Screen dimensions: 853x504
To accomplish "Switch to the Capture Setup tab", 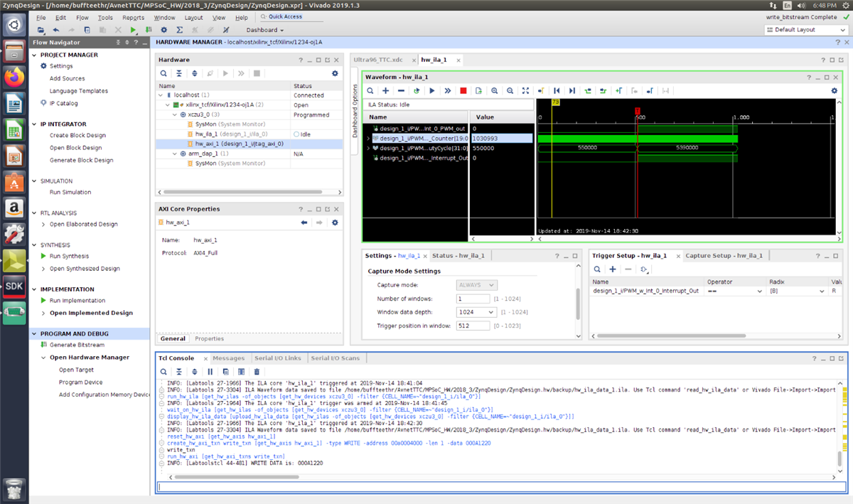I will 724,255.
